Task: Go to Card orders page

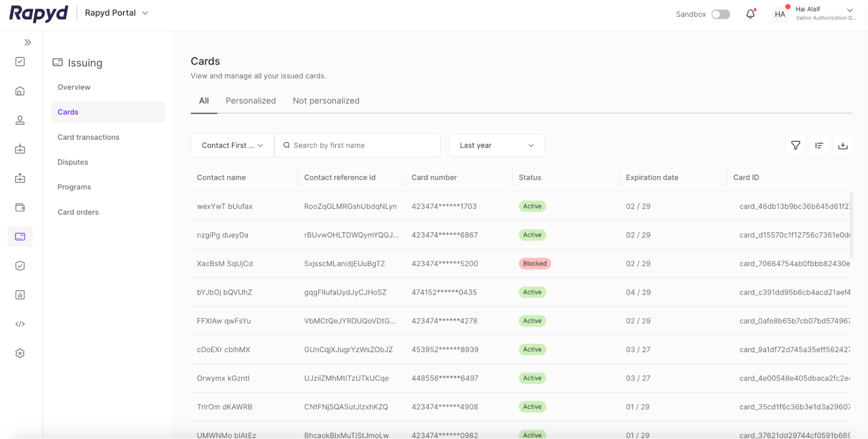Action: (78, 212)
